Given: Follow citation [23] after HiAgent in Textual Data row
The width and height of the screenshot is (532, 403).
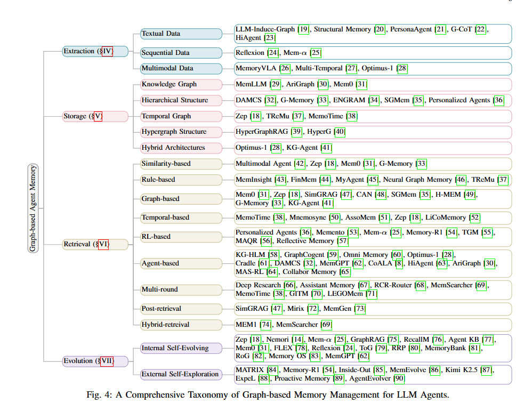Looking at the screenshot, I should pos(270,38).
